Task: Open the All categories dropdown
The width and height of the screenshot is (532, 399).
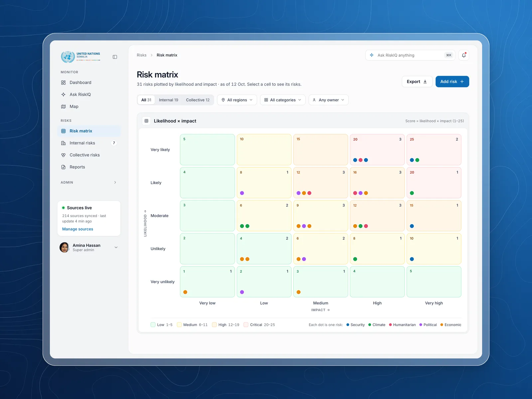Action: tap(283, 100)
